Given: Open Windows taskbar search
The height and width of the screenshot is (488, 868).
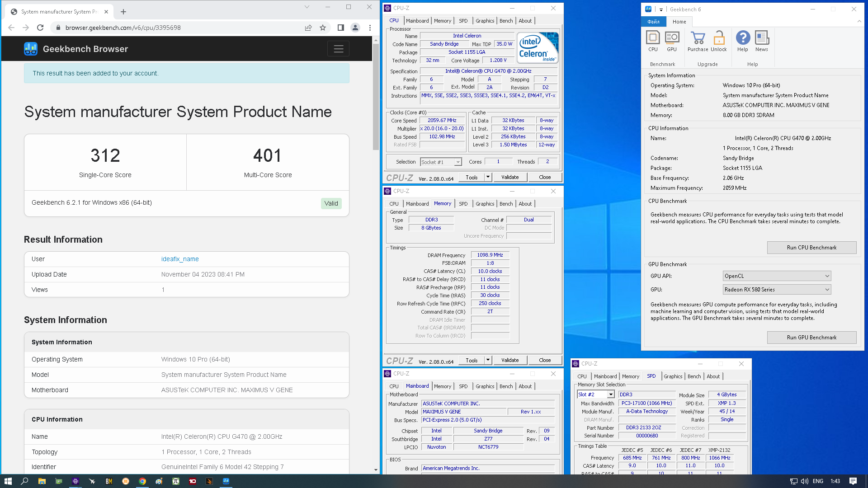Looking at the screenshot, I should coord(25,481).
